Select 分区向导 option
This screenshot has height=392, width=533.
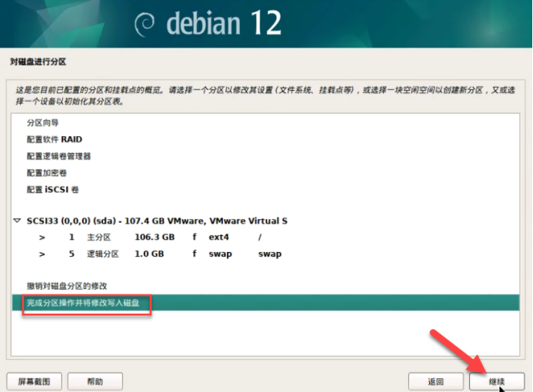[x=42, y=123]
